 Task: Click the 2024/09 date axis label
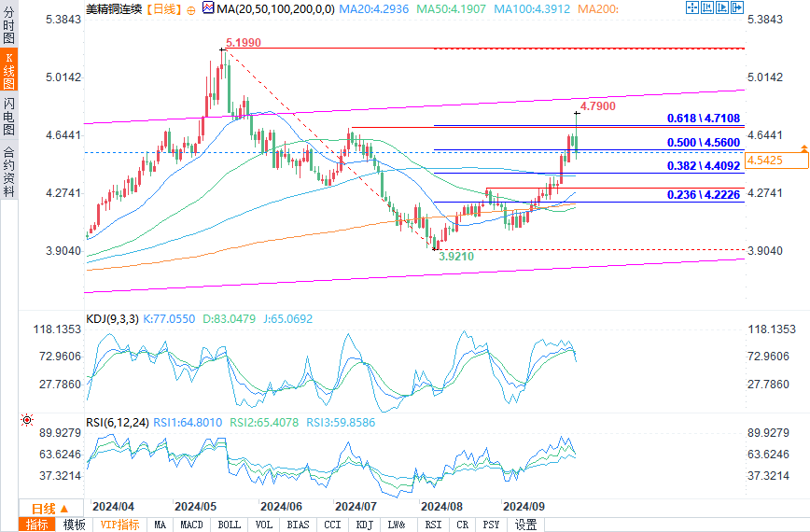(524, 507)
